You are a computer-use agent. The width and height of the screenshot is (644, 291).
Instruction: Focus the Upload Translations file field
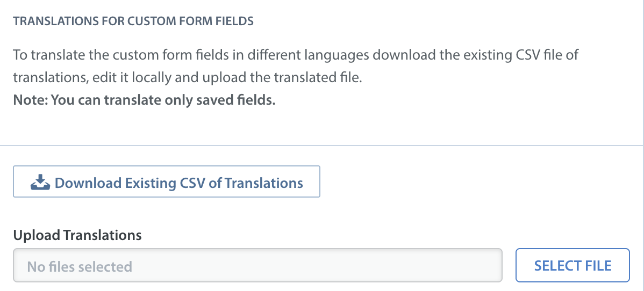click(257, 265)
